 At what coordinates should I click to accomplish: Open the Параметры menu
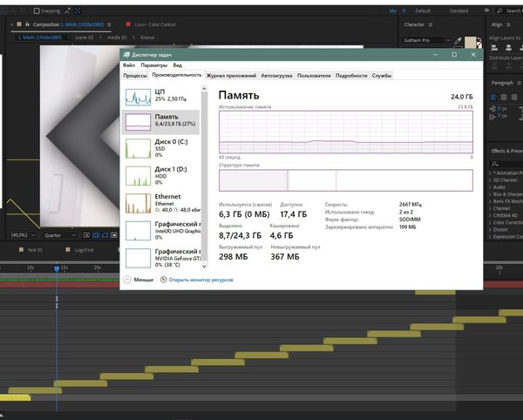154,65
